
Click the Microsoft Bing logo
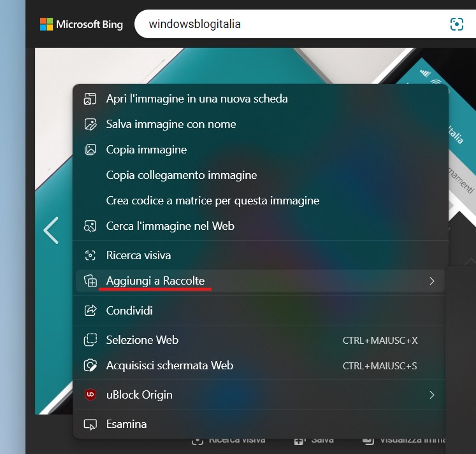tap(82, 24)
